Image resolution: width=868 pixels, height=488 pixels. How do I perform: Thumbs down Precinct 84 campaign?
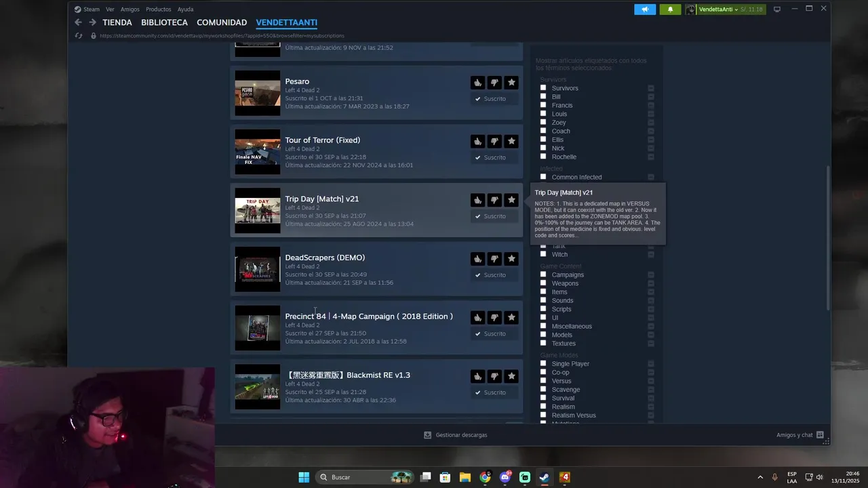pyautogui.click(x=494, y=318)
